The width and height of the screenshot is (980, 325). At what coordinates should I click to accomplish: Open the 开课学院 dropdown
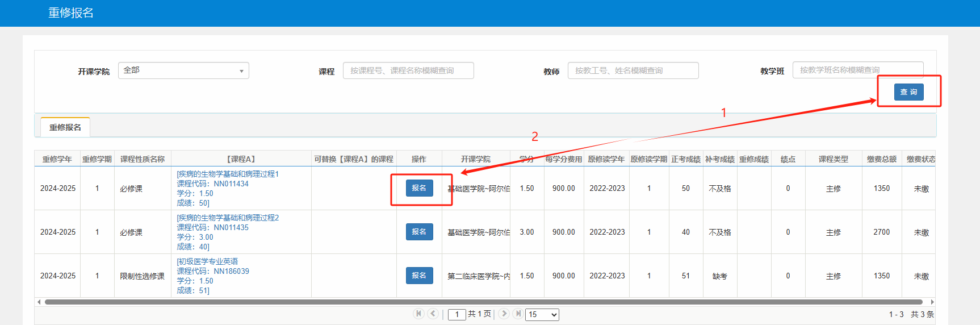coord(183,70)
